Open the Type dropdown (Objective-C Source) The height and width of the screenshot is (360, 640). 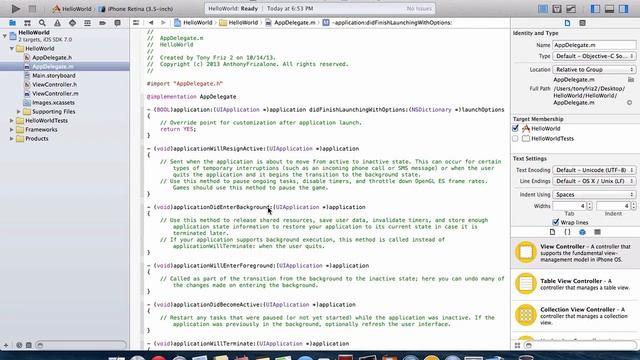coord(594,56)
